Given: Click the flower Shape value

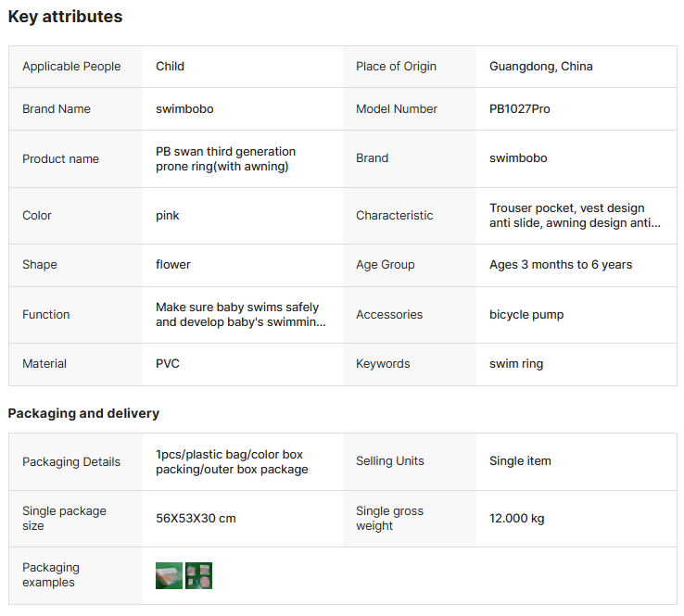Looking at the screenshot, I should [173, 265].
